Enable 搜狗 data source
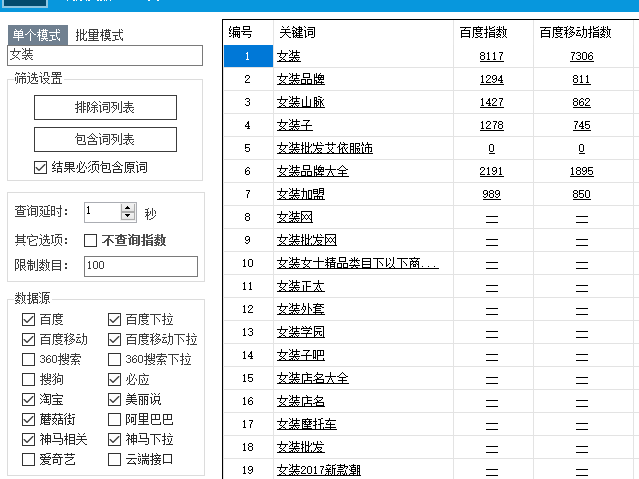The width and height of the screenshot is (639, 479). [x=29, y=379]
